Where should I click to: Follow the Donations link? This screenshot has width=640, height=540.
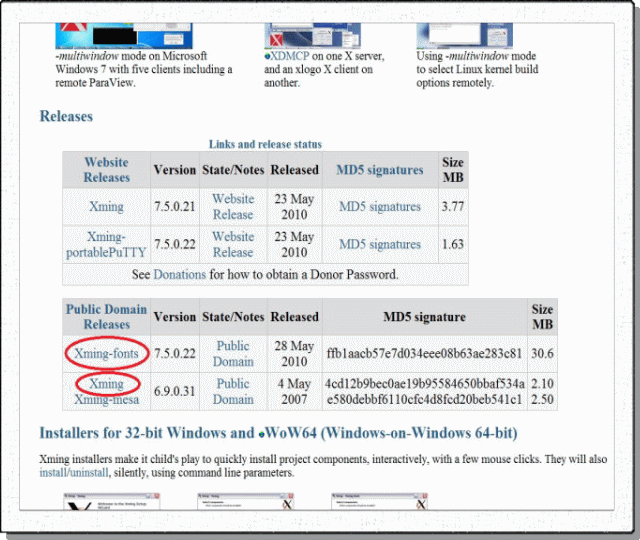click(180, 275)
